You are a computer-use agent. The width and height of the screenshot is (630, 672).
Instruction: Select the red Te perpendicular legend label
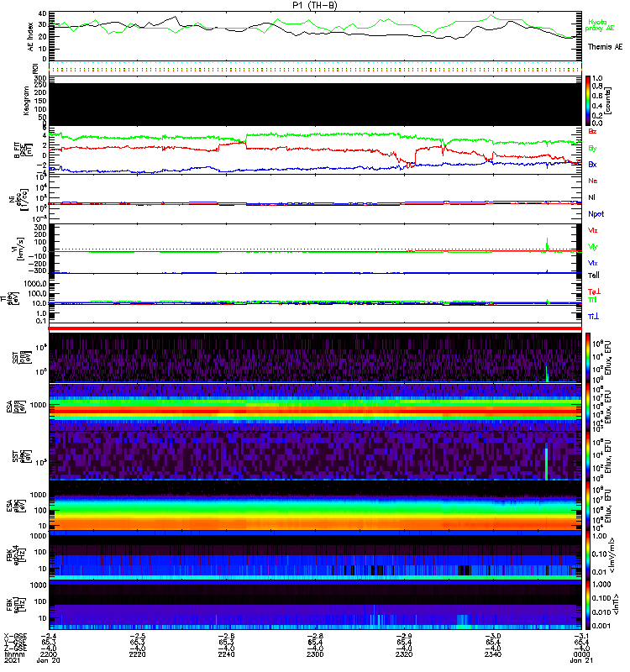[594, 291]
